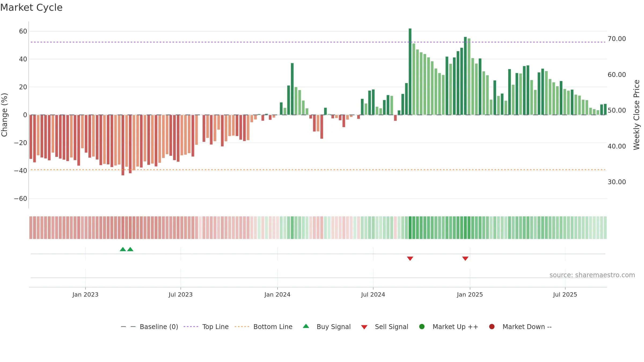This screenshot has width=644, height=362.
Task: Click the red Market Down -- legend dot
Action: (492, 327)
